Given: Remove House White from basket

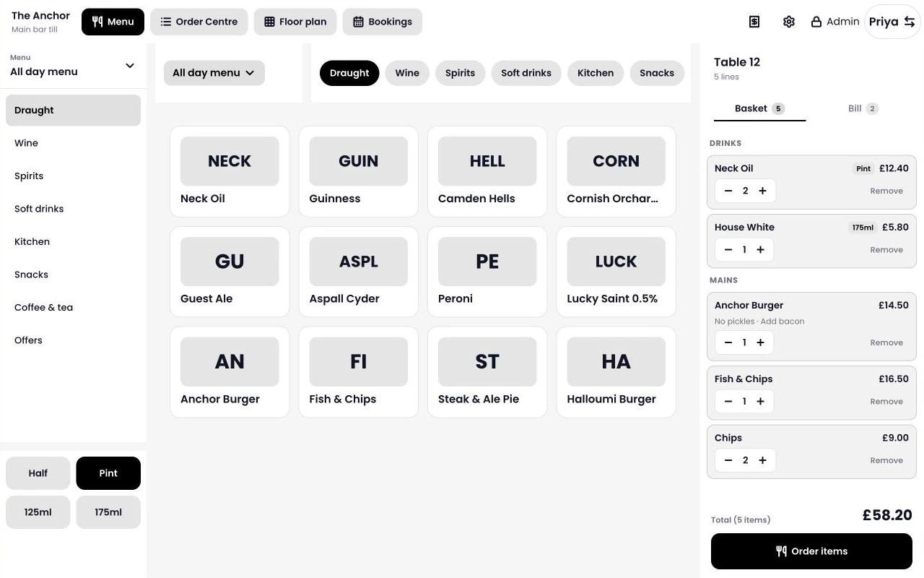Looking at the screenshot, I should point(886,249).
